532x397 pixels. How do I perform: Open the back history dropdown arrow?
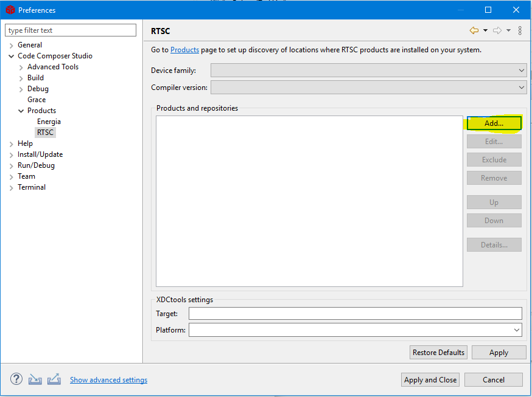(x=486, y=30)
